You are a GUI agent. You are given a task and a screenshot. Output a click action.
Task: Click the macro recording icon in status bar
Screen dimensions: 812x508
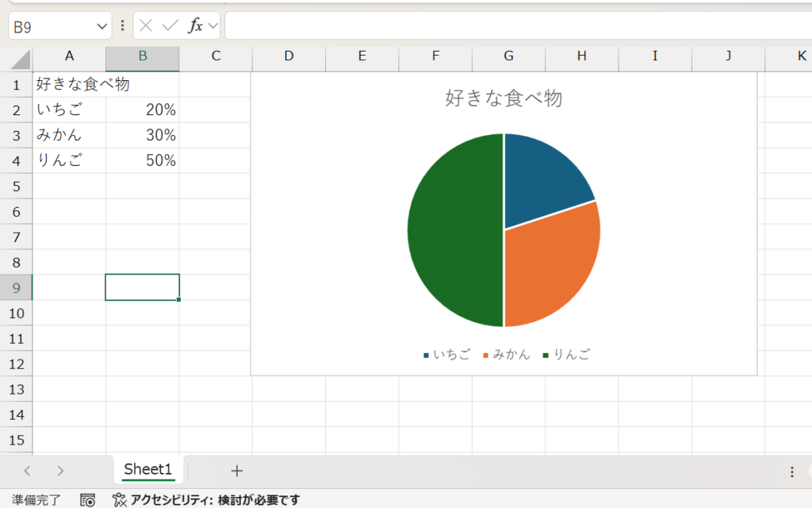[x=88, y=499]
